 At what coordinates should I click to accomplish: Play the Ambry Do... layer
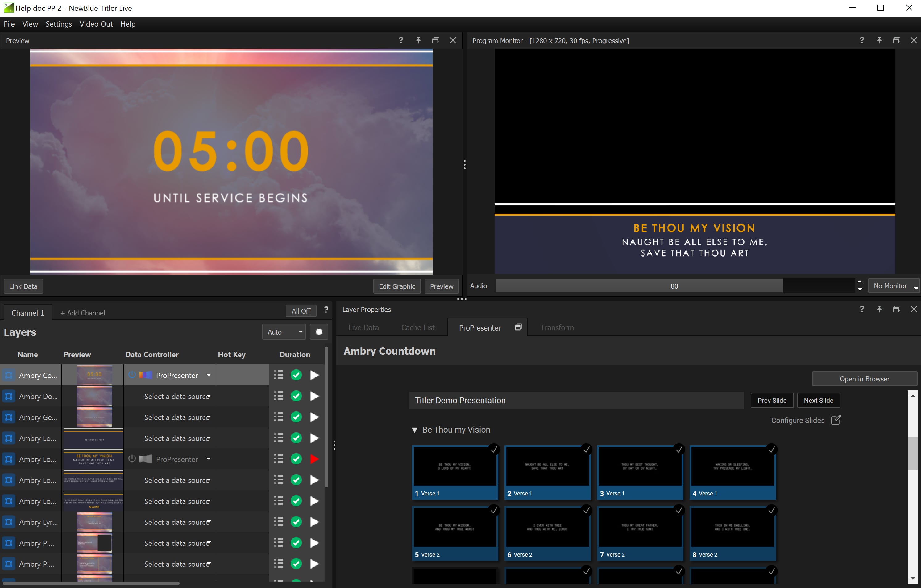(314, 396)
